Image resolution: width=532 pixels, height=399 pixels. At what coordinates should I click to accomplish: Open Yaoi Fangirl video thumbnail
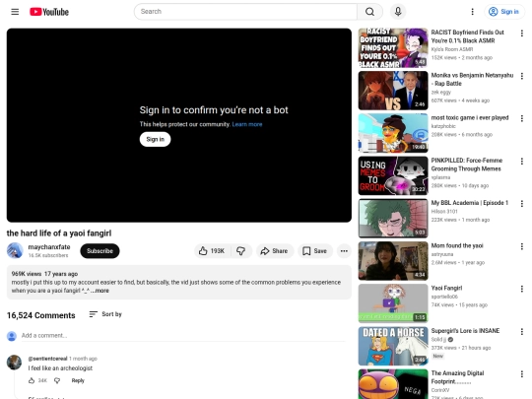pyautogui.click(x=393, y=303)
